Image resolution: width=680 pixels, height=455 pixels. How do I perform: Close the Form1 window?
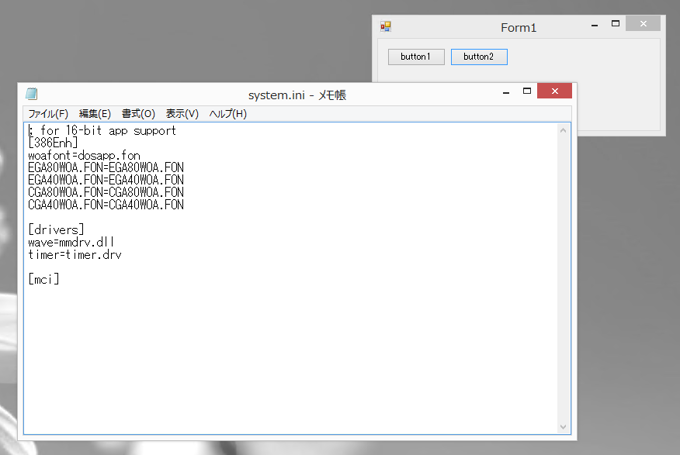click(x=643, y=24)
